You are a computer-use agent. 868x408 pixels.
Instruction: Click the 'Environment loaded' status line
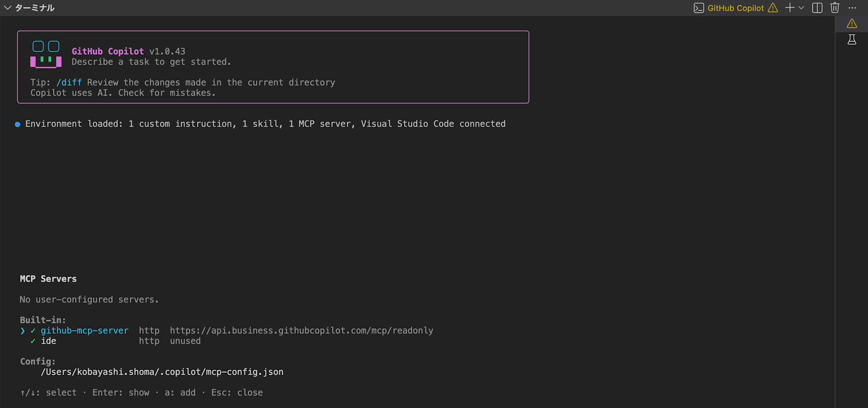click(x=265, y=124)
